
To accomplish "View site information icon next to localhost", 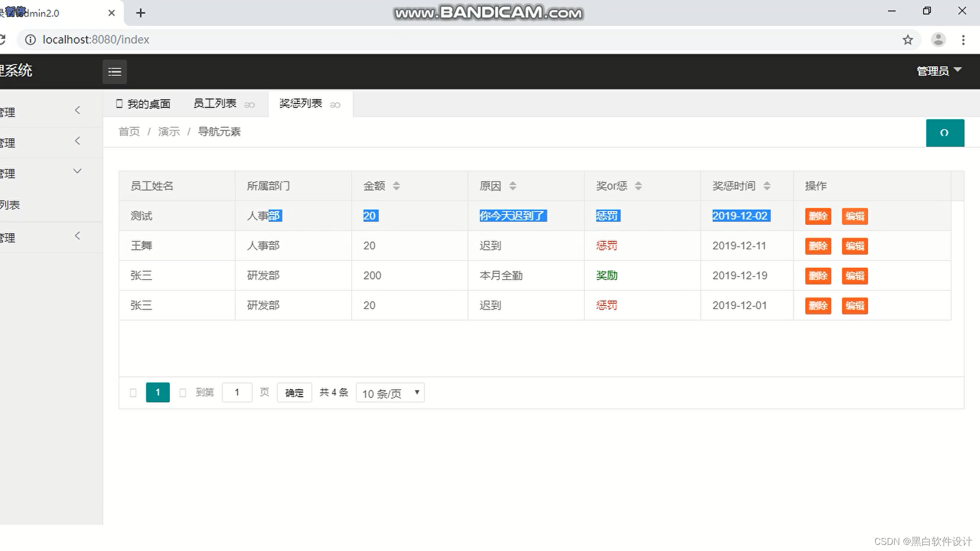I will click(31, 40).
